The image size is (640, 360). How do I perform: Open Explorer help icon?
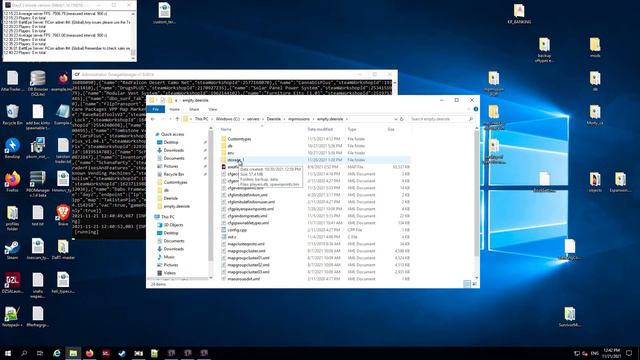476,109
